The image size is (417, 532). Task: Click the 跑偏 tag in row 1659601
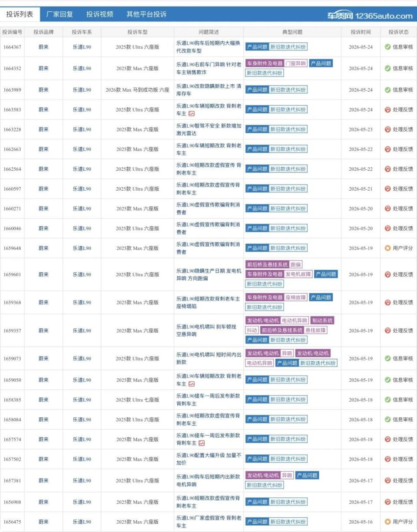[296, 264]
